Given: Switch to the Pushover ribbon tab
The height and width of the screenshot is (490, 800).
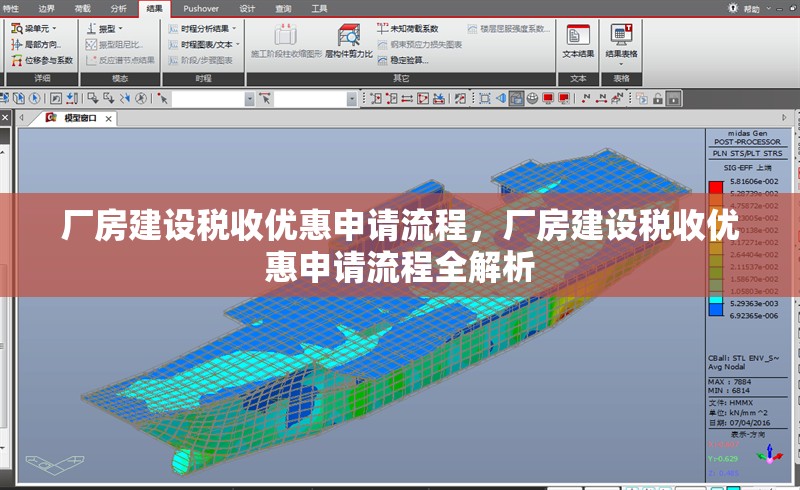Looking at the screenshot, I should [x=201, y=7].
